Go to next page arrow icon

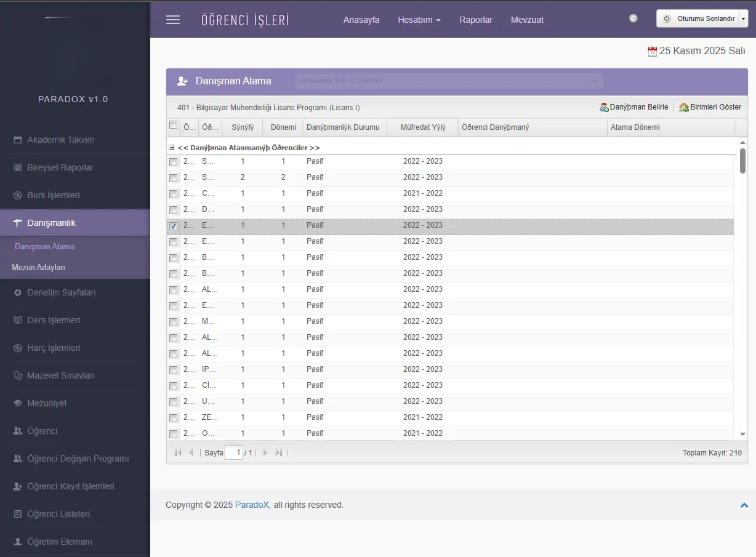point(265,452)
